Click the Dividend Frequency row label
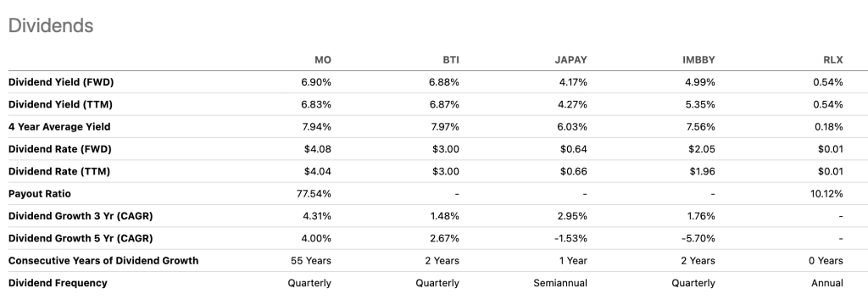The image size is (868, 305). click(58, 283)
